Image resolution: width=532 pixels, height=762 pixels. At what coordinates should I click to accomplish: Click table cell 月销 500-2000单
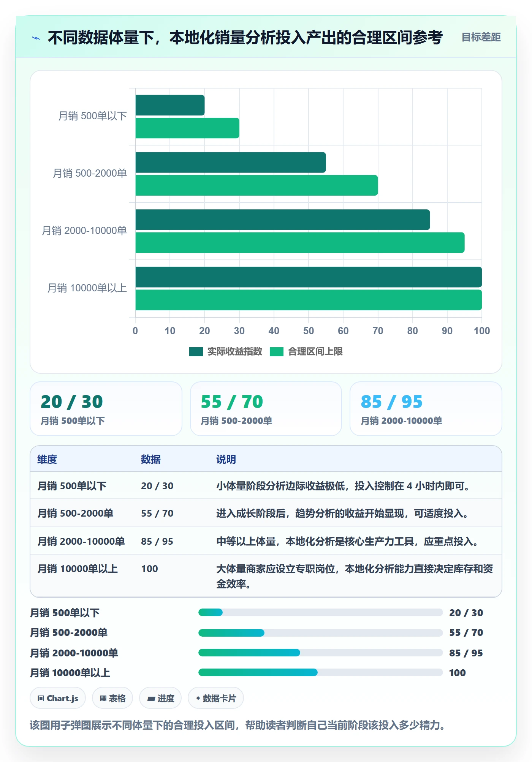[x=75, y=513]
